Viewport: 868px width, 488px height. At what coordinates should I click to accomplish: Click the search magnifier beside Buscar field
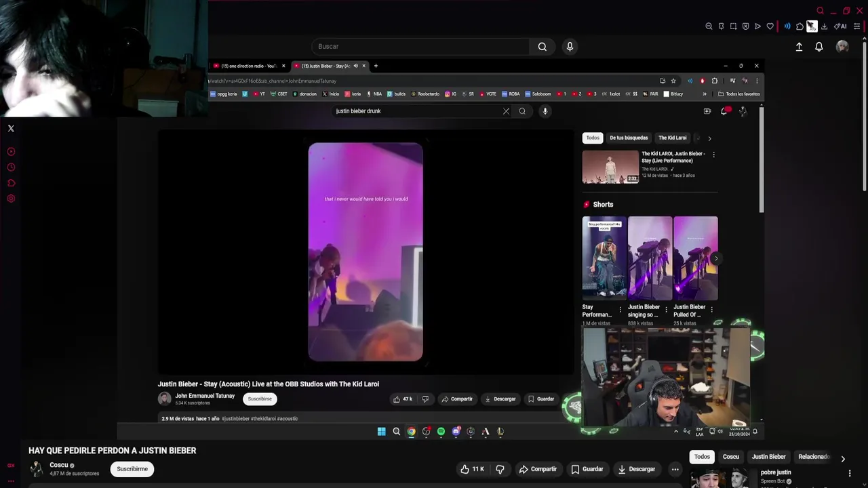pos(542,47)
